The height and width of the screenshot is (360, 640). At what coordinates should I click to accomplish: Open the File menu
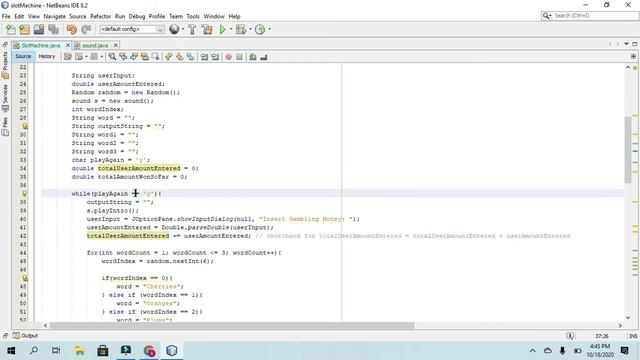click(x=6, y=16)
